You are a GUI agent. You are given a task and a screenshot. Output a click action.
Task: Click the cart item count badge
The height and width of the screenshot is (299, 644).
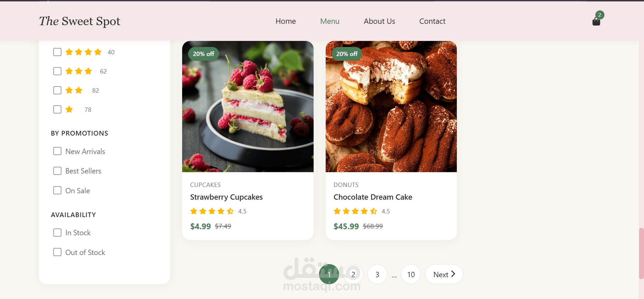tap(600, 15)
